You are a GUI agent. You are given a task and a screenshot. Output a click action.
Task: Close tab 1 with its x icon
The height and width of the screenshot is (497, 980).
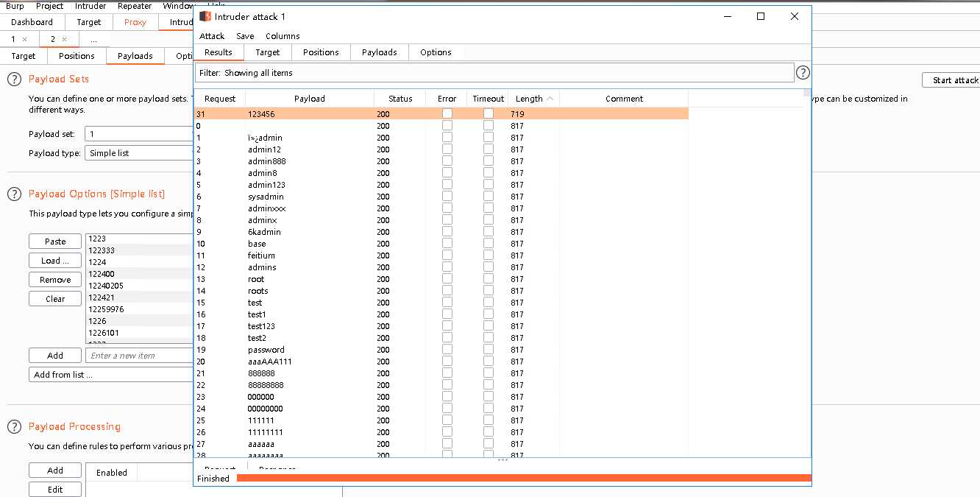24,39
